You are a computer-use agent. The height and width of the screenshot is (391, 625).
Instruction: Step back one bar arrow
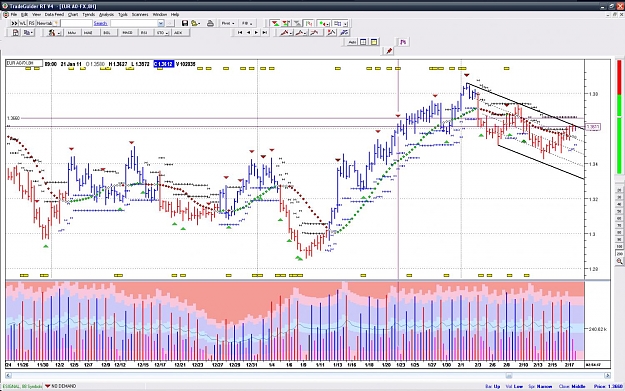pyautogui.click(x=248, y=33)
